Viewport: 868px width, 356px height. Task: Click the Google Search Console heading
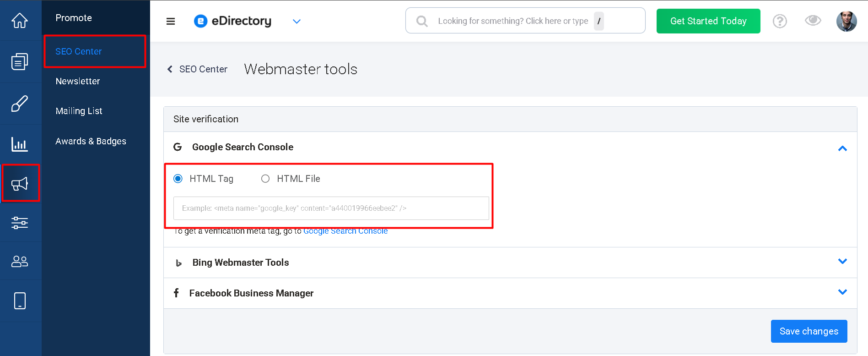pos(243,147)
